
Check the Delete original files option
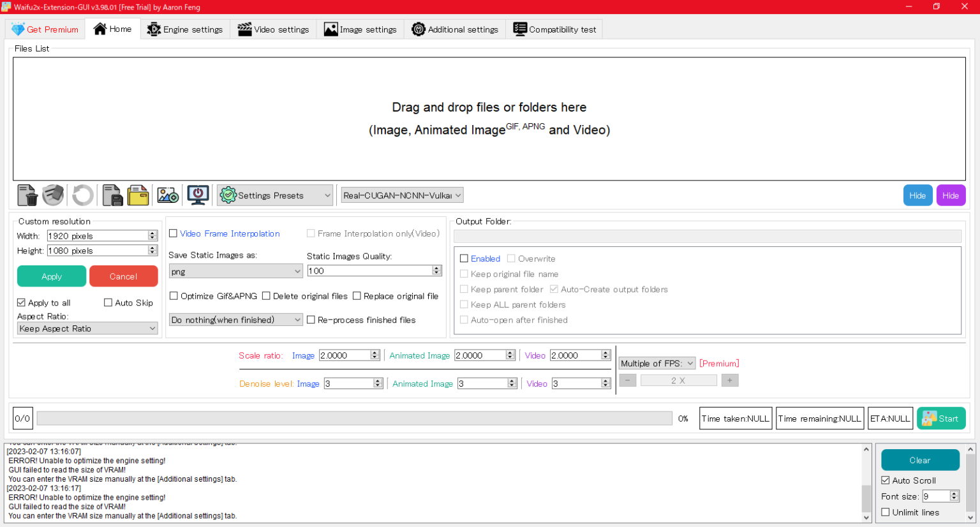coord(267,296)
